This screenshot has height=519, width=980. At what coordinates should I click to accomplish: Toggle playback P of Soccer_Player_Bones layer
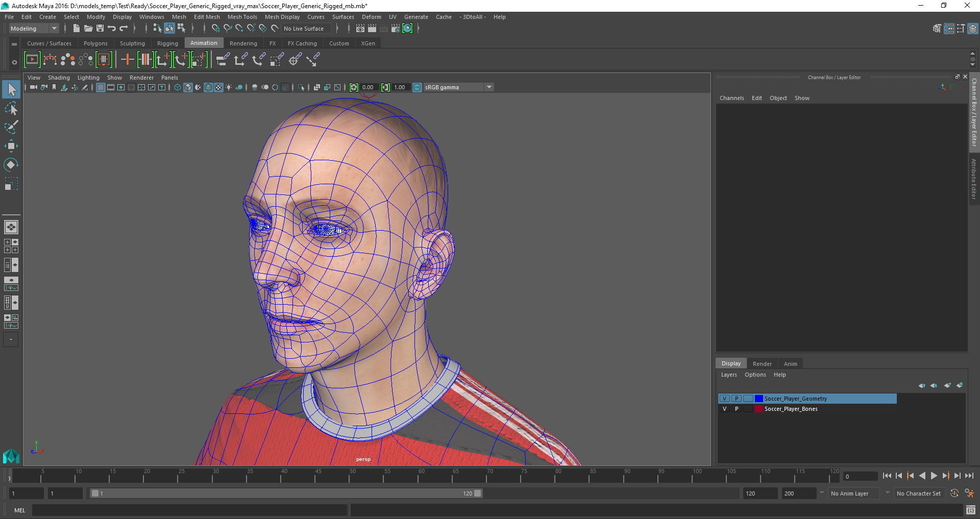(x=737, y=409)
